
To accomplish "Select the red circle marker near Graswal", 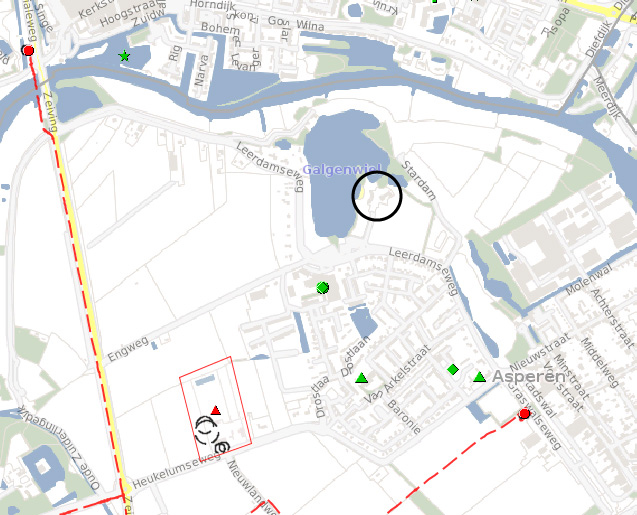I will pos(524,414).
